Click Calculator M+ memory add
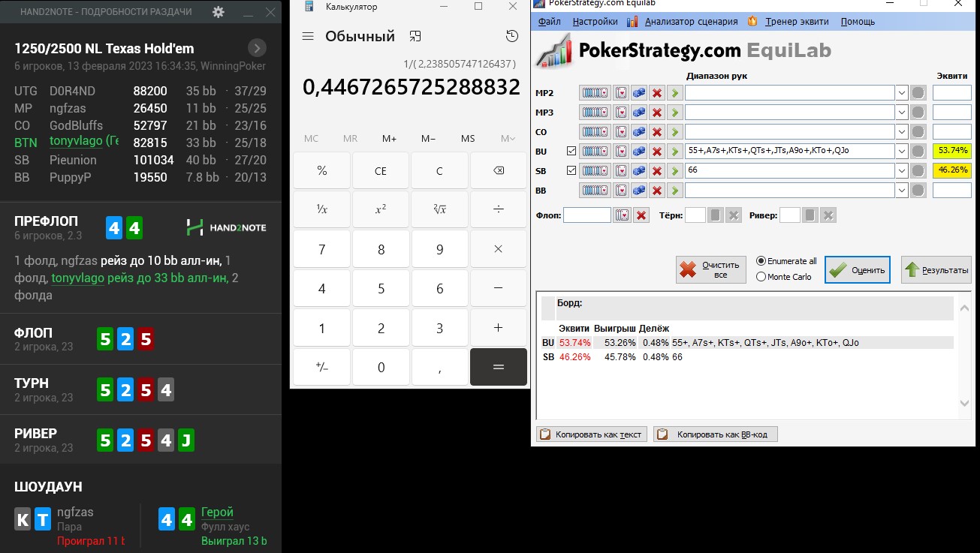This screenshot has height=553, width=980. coord(389,138)
